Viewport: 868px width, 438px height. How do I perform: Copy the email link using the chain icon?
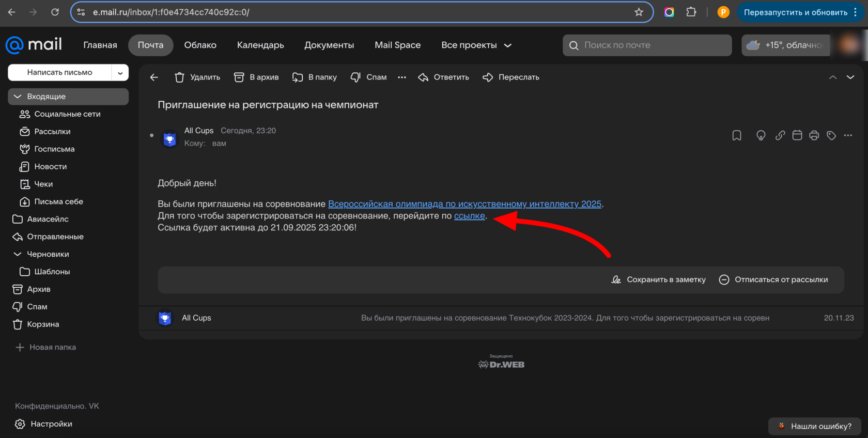tap(780, 135)
